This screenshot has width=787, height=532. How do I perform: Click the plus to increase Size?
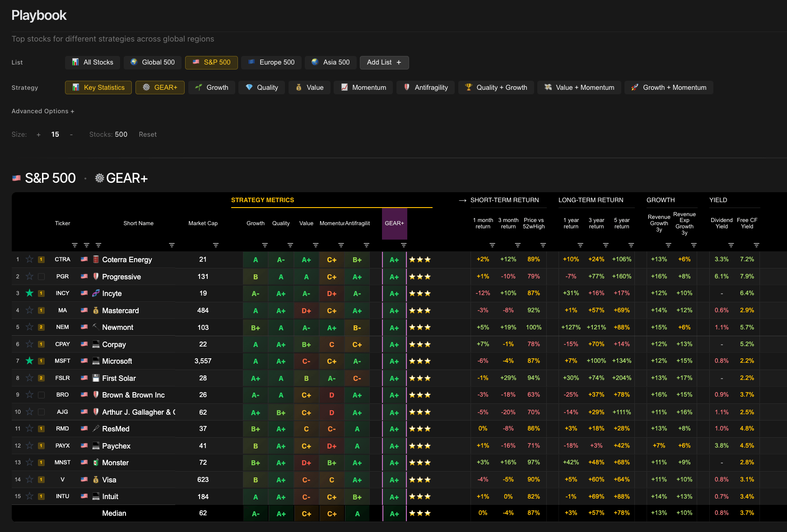[x=38, y=134]
